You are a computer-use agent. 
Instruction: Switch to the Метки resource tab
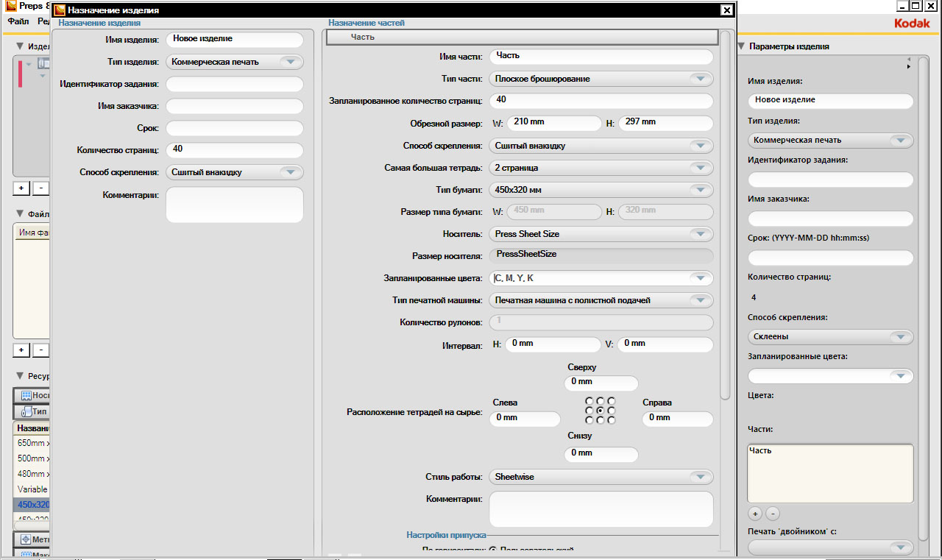[32, 539]
